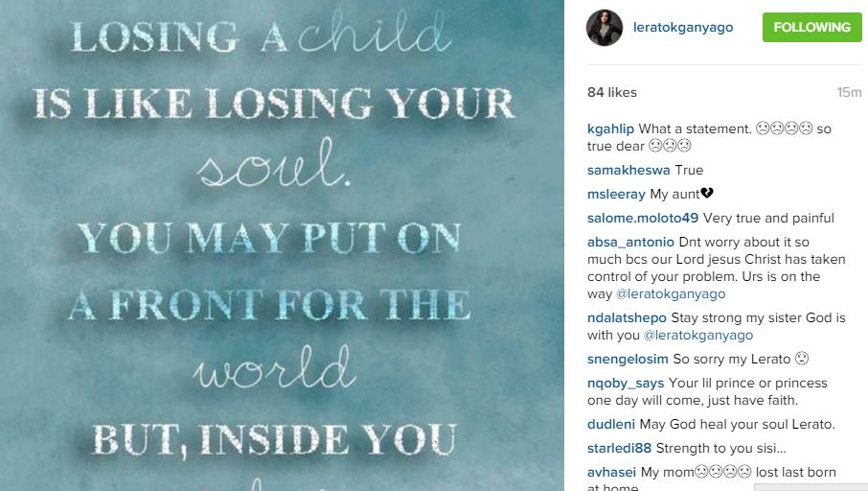Open dudleni's profile link

[x=611, y=424]
